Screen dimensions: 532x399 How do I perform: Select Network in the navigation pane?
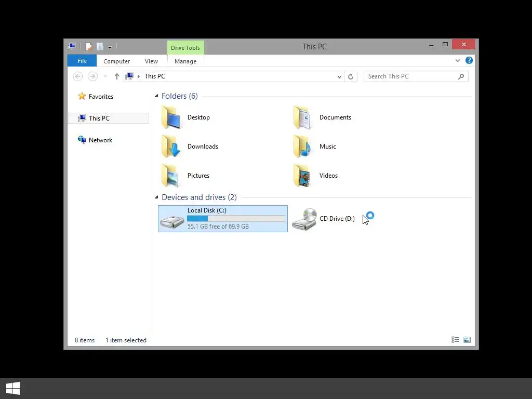pos(100,140)
